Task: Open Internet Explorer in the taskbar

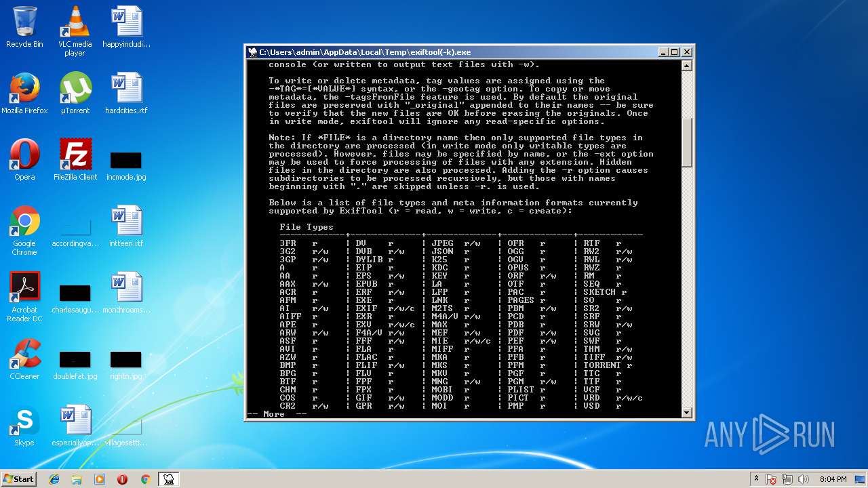Action: [x=54, y=479]
